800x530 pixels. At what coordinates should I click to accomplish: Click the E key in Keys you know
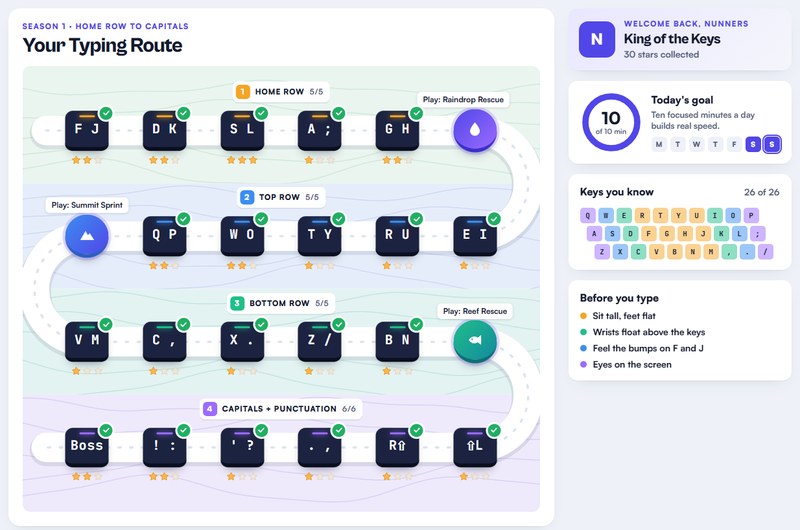(x=624, y=215)
